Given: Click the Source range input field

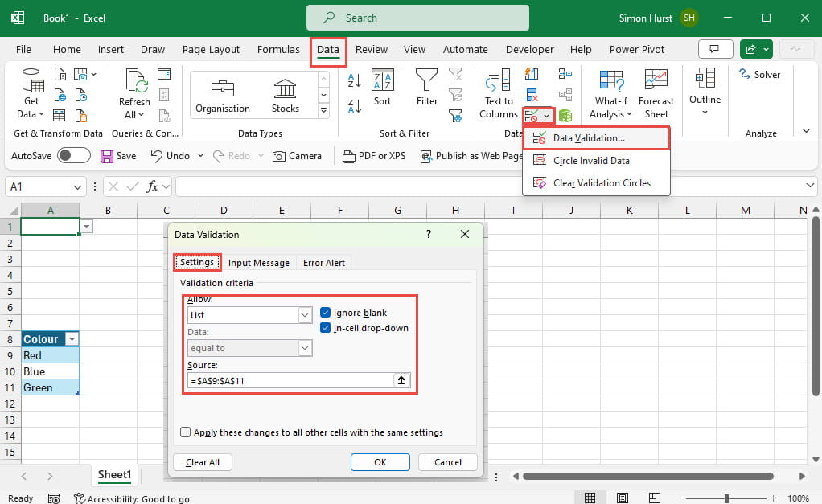Looking at the screenshot, I should coord(290,381).
